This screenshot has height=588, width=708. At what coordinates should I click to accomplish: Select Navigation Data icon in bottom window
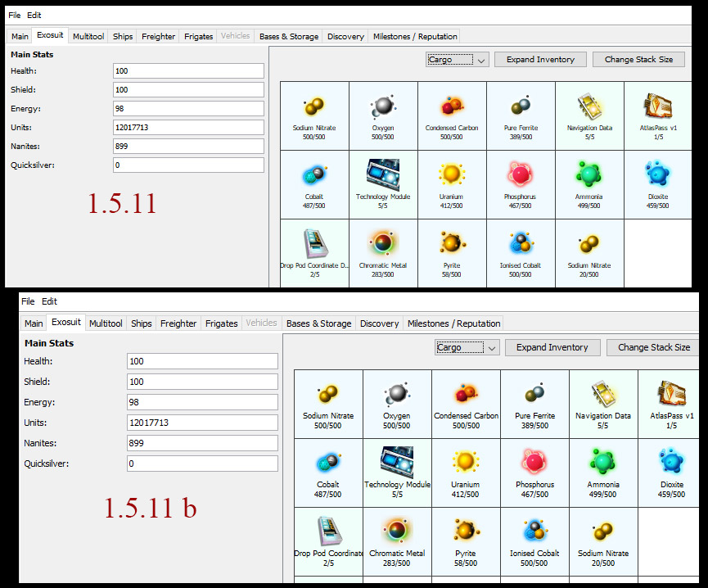(603, 394)
